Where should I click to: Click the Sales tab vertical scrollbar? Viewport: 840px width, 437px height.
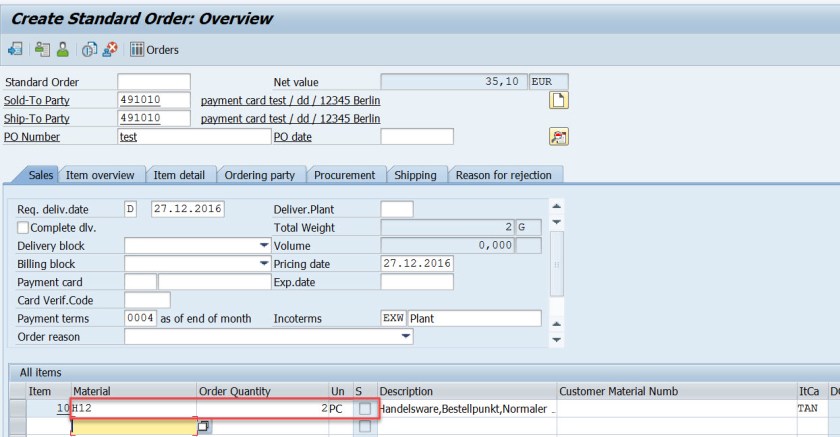(x=557, y=265)
